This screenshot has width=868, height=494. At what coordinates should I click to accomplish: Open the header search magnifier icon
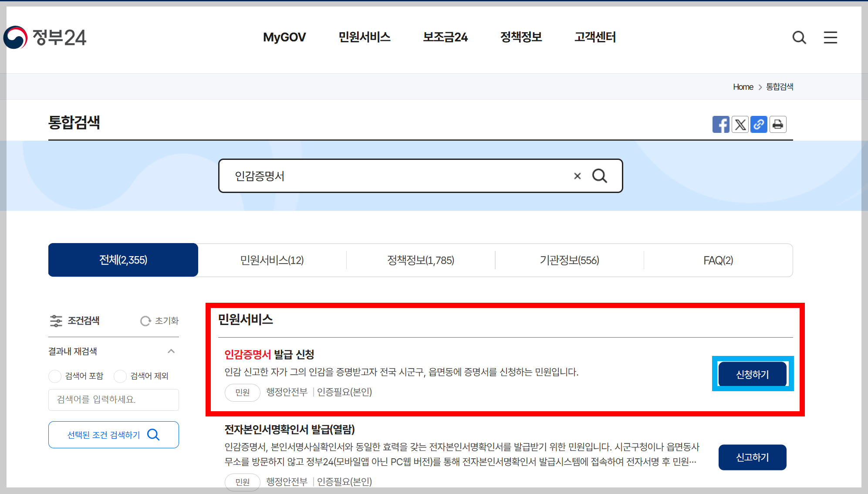799,37
